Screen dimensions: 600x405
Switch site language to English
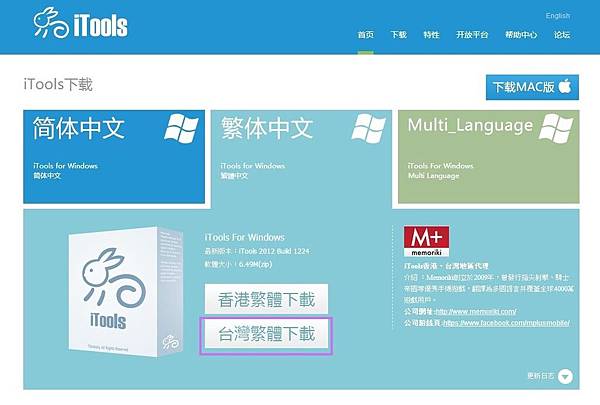click(x=558, y=16)
